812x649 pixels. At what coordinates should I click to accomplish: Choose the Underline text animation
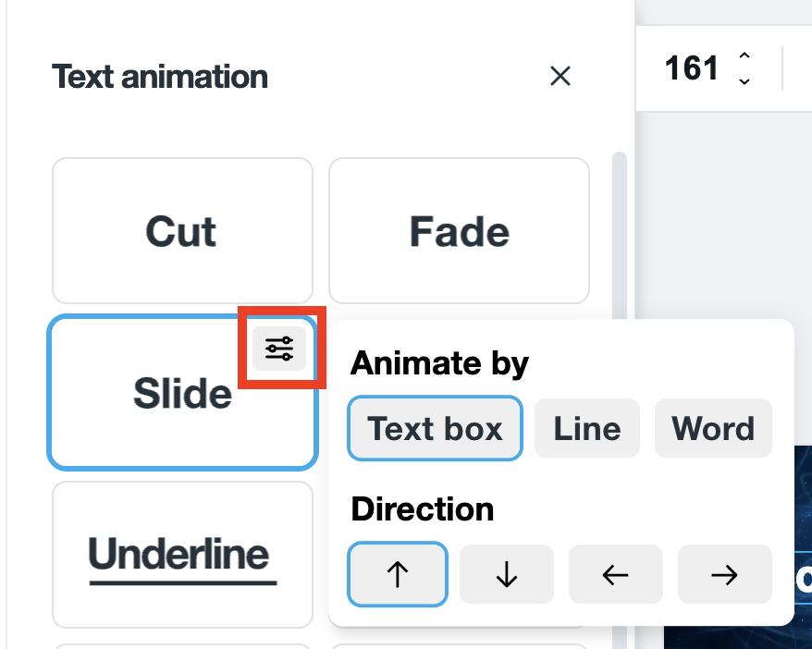tap(182, 555)
